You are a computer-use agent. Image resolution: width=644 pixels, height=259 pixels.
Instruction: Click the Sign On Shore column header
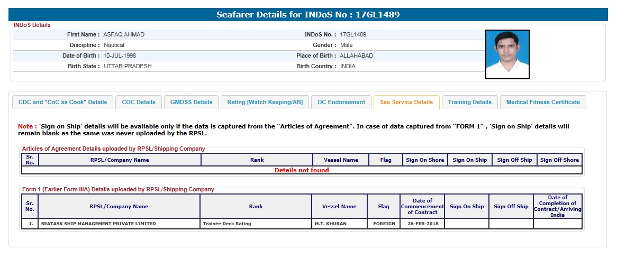(425, 160)
